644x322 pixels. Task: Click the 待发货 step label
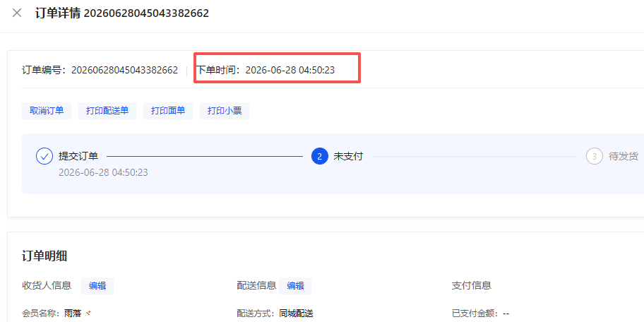point(624,157)
